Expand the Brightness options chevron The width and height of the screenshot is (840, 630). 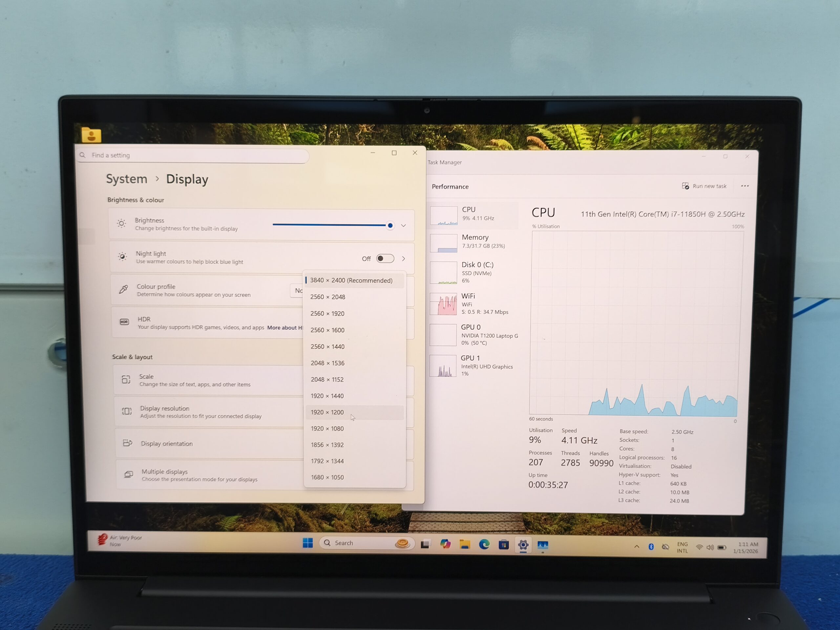(403, 225)
